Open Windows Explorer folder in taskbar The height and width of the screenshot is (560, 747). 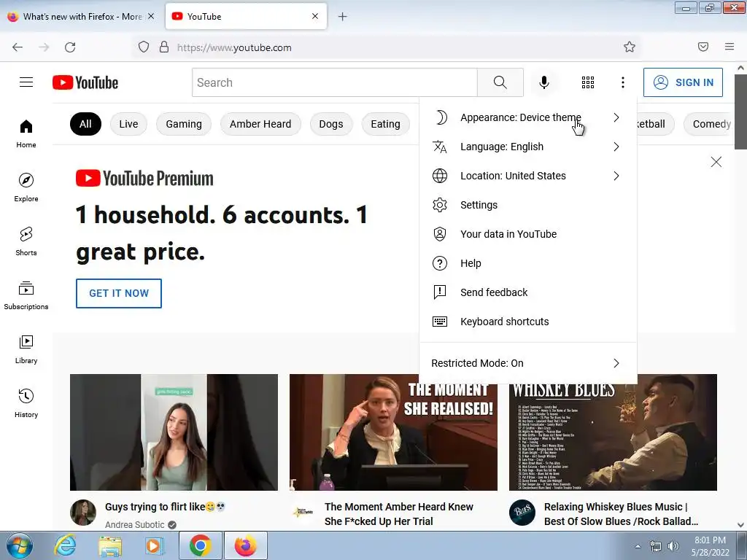(x=110, y=545)
